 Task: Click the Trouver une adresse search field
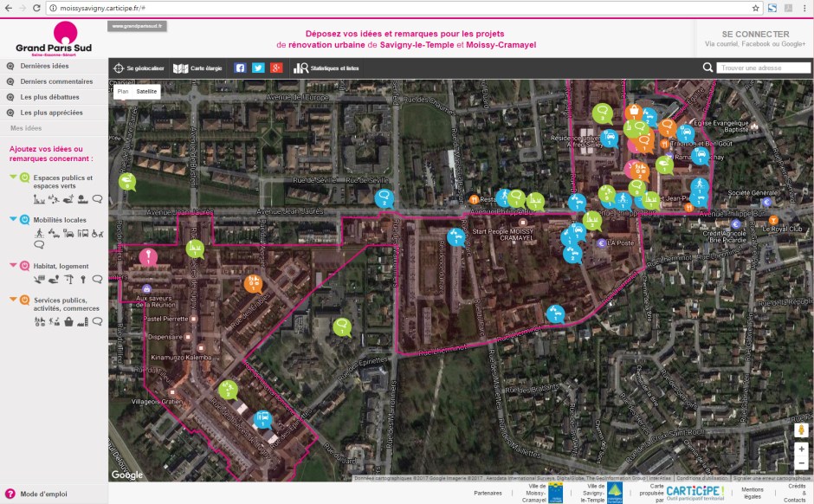760,68
